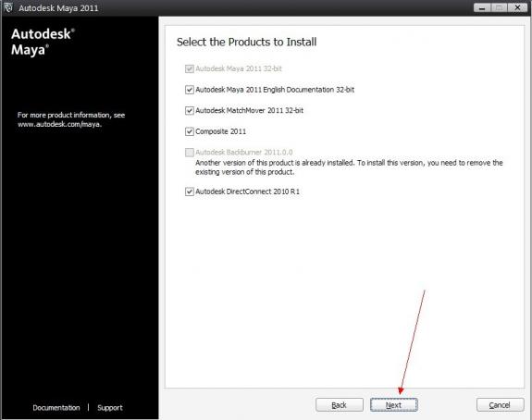Toggle the Autodesk MatchMover 2011 32-bit checkbox
Screen dimensions: 532x420
pyautogui.click(x=190, y=111)
